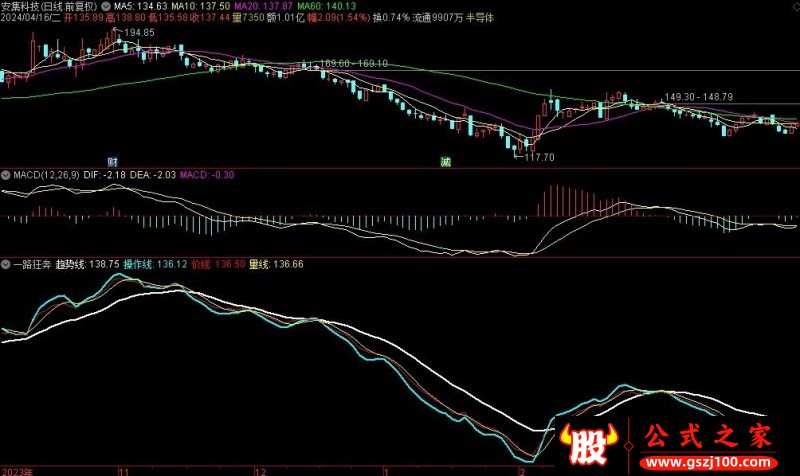Click the round arrow icon beside 一路狂奔

tap(6, 264)
